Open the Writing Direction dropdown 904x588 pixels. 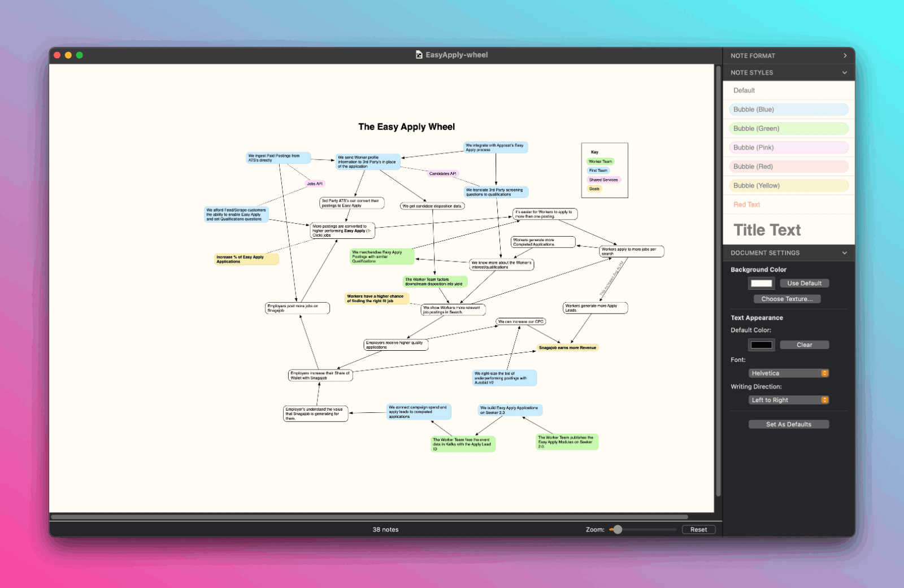[789, 400]
